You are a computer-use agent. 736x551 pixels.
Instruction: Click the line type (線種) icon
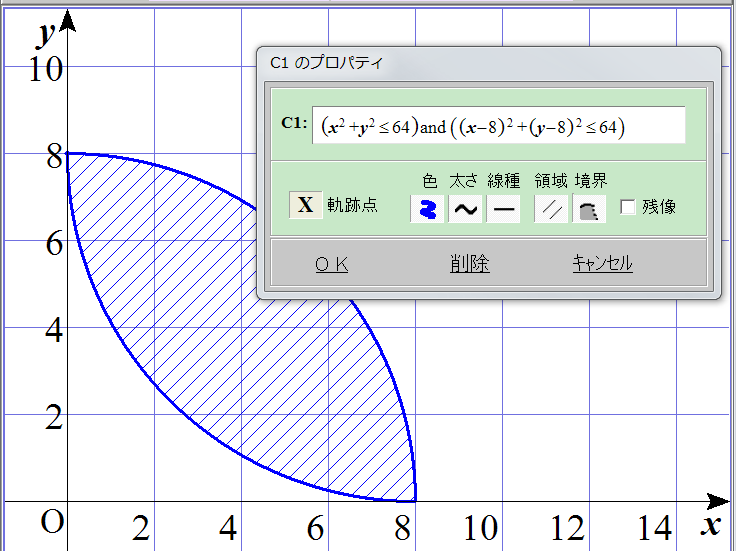[502, 208]
